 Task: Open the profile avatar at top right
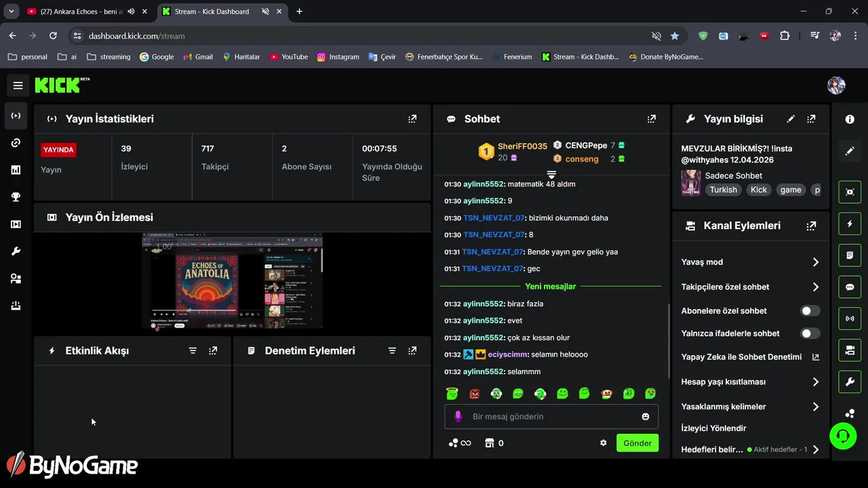tap(836, 85)
